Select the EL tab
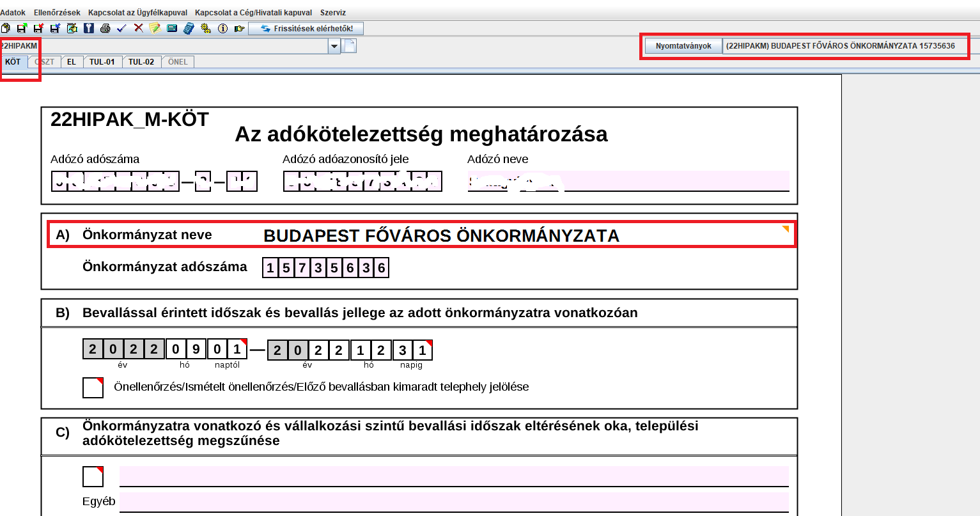This screenshot has width=980, height=516. point(72,62)
